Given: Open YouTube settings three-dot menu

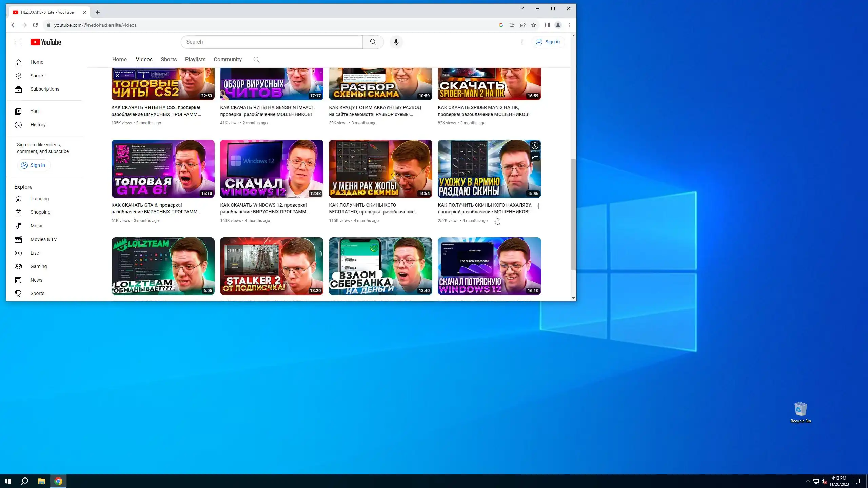Looking at the screenshot, I should pos(522,42).
